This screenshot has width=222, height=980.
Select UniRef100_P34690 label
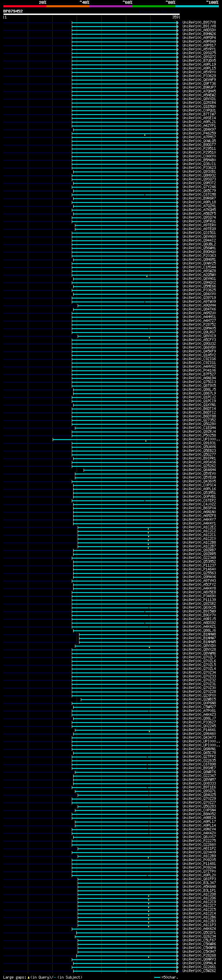[199, 596]
